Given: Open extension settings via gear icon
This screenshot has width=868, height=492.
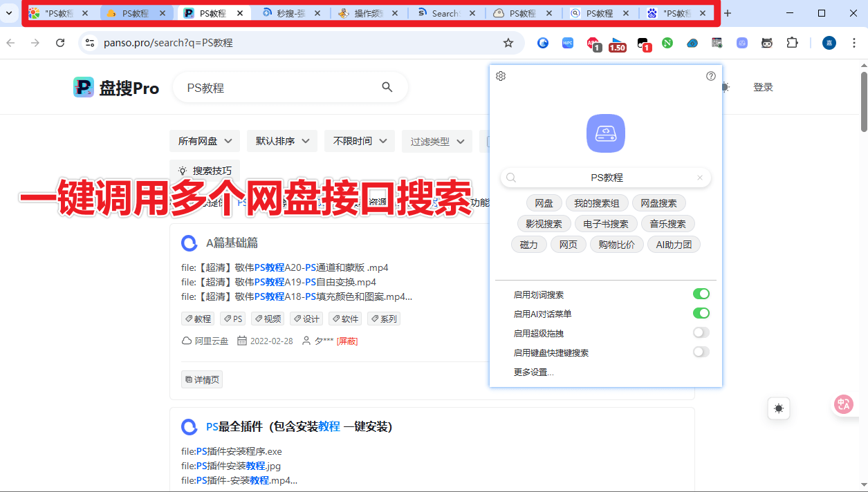Looking at the screenshot, I should click(x=500, y=76).
